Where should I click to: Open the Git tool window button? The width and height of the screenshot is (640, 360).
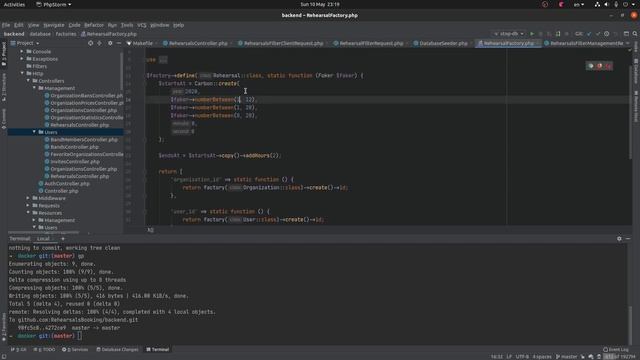point(19,349)
